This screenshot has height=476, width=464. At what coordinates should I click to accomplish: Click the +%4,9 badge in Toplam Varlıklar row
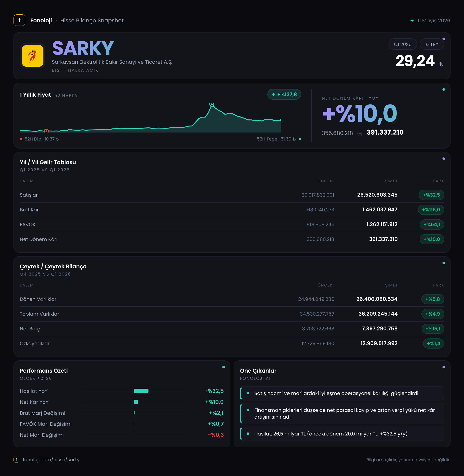(x=432, y=314)
